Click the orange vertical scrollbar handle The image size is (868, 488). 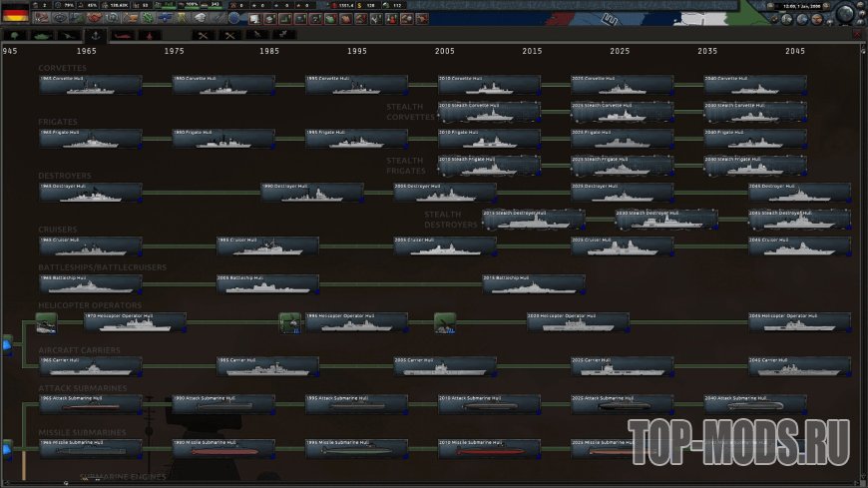(x=22, y=467)
